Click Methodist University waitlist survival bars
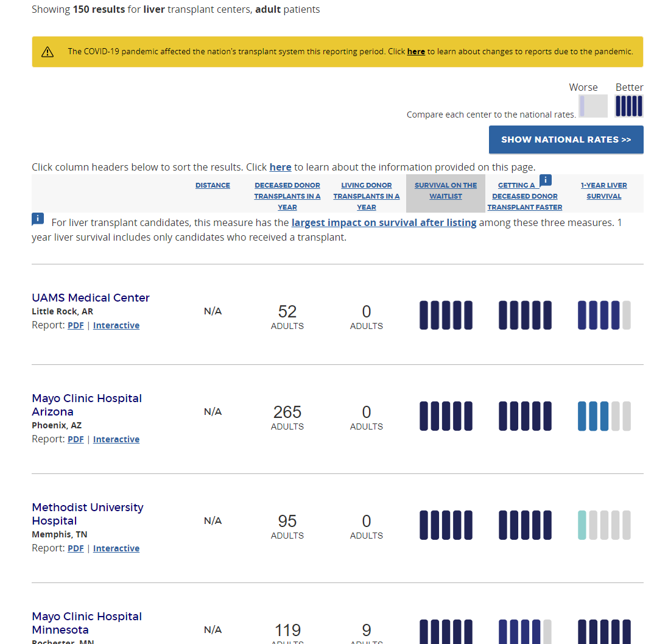 (446, 525)
